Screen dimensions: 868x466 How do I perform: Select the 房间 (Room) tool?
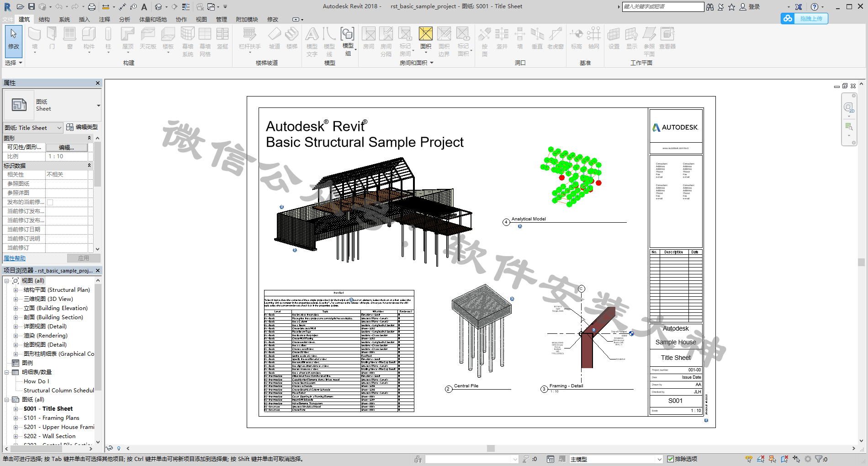369,38
